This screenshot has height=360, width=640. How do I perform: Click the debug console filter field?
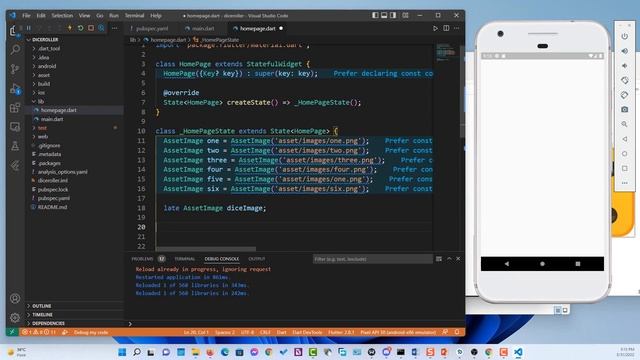pos(372,259)
